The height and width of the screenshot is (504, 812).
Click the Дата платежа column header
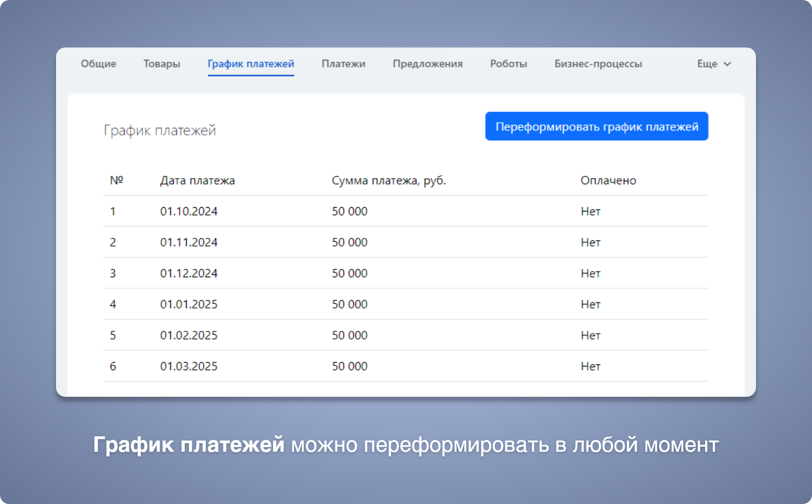point(197,181)
